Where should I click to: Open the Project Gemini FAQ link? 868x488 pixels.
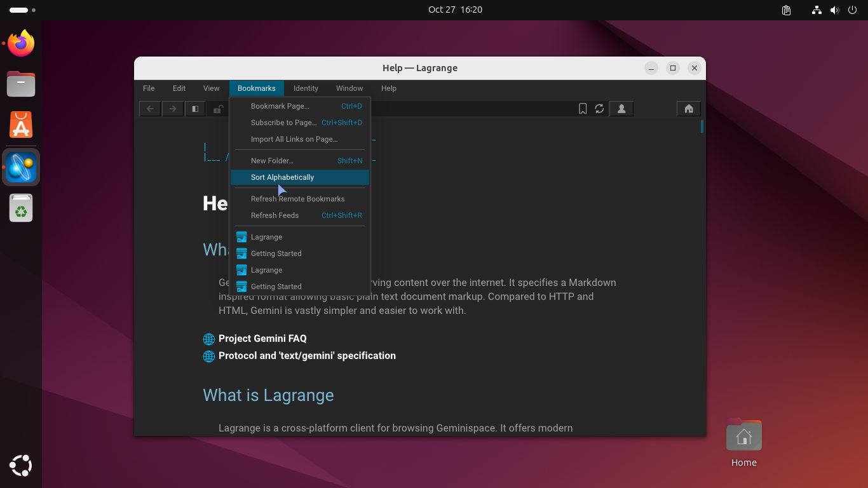point(262,339)
